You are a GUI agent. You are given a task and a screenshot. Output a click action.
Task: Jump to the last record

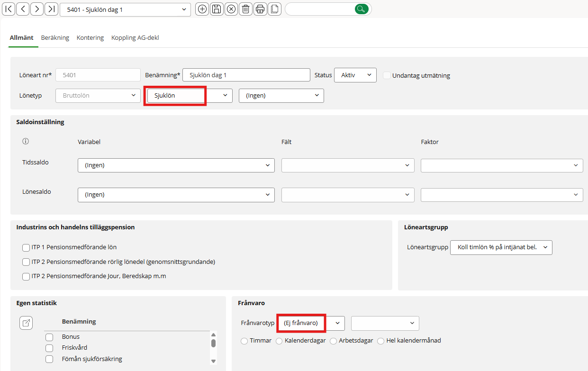click(51, 9)
